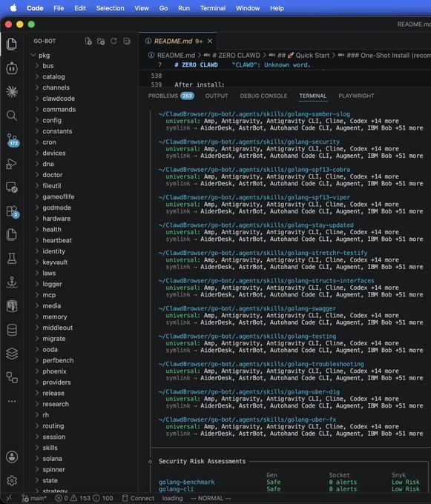This screenshot has width=431, height=504.
Task: Open the Apple menu
Action: click(13, 8)
